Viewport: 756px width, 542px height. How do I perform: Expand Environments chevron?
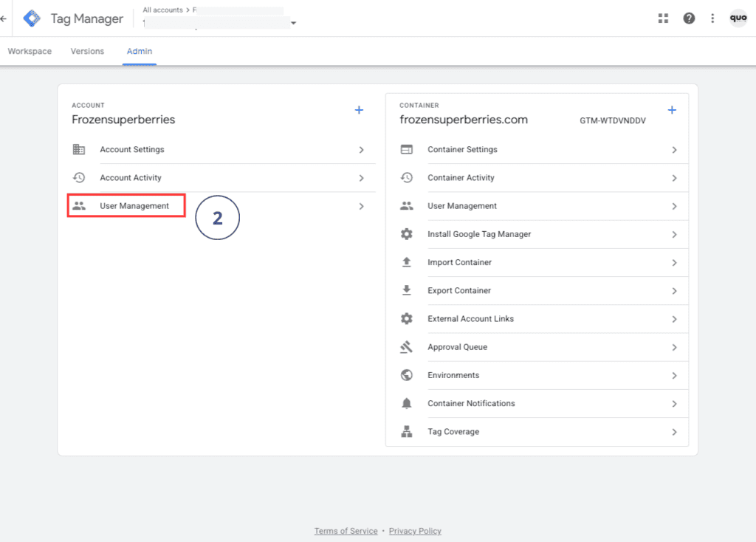point(674,376)
